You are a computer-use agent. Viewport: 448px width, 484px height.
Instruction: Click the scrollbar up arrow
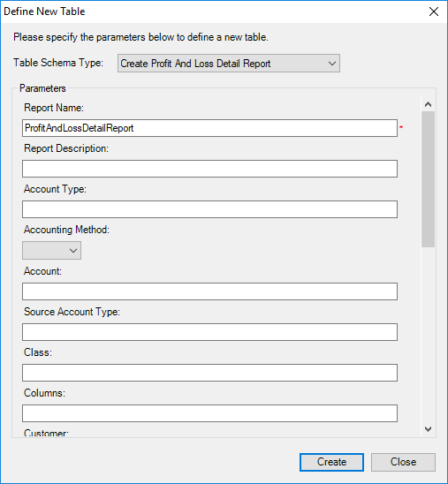428,104
